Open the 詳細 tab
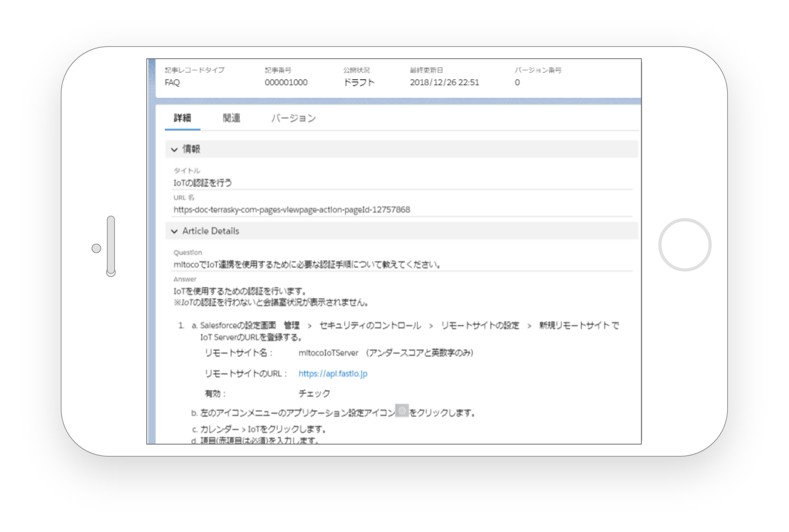This screenshot has height=532, width=789. pyautogui.click(x=182, y=118)
